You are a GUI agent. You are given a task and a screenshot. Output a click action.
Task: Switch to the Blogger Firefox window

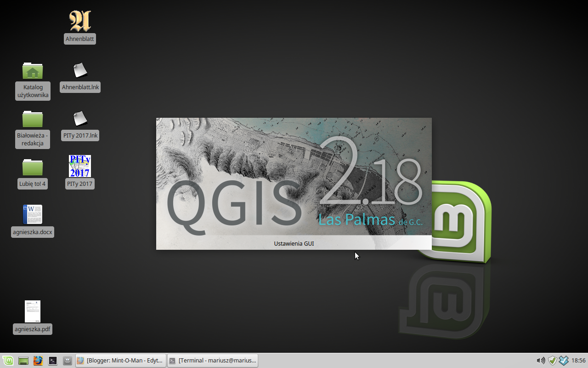point(120,361)
